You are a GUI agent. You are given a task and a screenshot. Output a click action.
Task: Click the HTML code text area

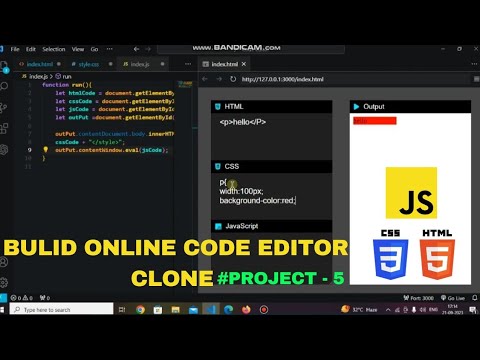272,136
